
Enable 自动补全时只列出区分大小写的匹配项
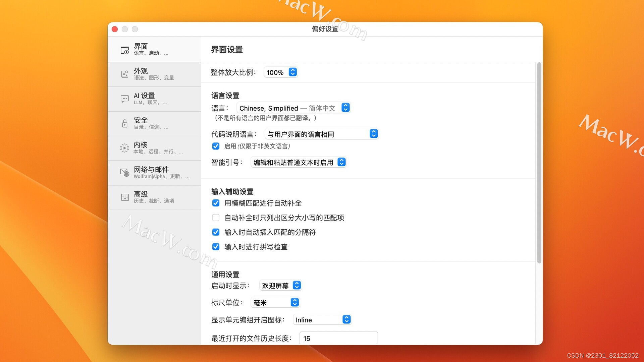pos(216,218)
